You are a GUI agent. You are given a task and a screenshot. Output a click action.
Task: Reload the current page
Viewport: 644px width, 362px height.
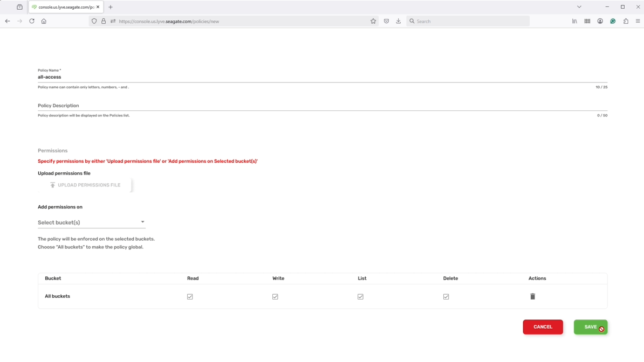(x=32, y=22)
